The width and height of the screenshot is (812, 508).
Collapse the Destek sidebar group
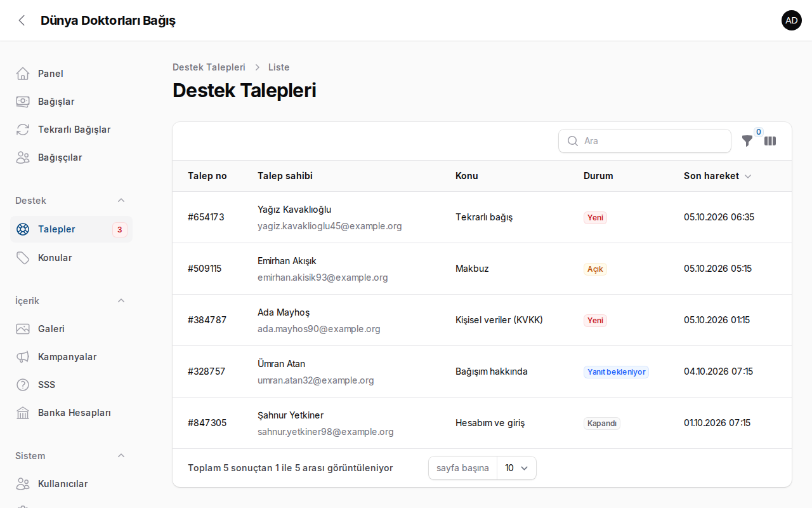click(121, 201)
